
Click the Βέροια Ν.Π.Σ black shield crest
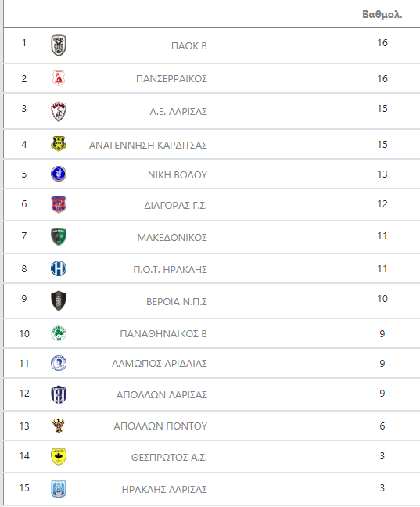click(59, 300)
